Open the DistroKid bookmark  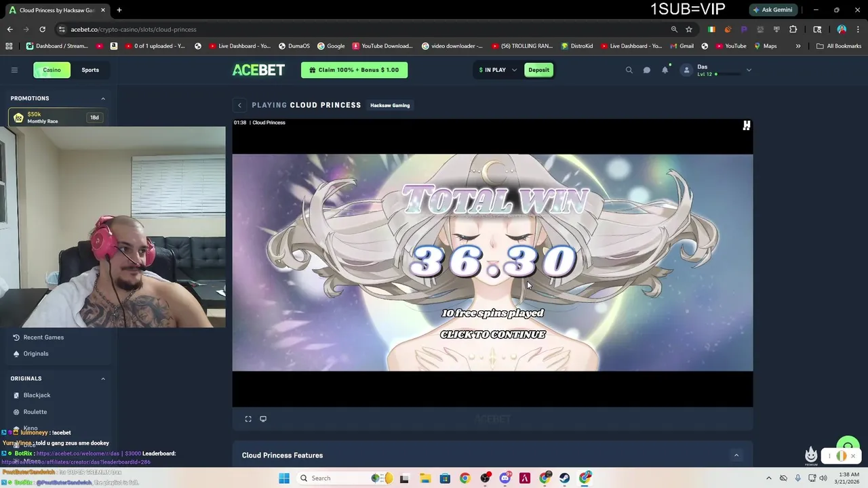(577, 46)
